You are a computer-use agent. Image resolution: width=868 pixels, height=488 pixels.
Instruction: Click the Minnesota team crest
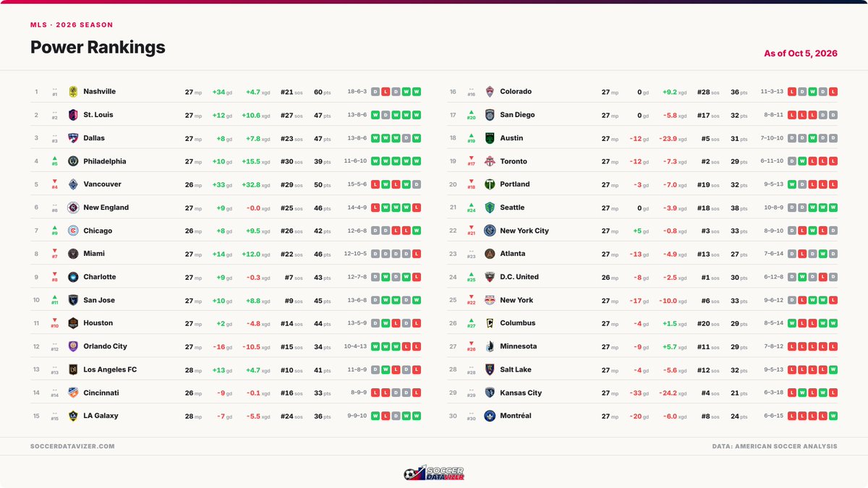click(x=490, y=346)
